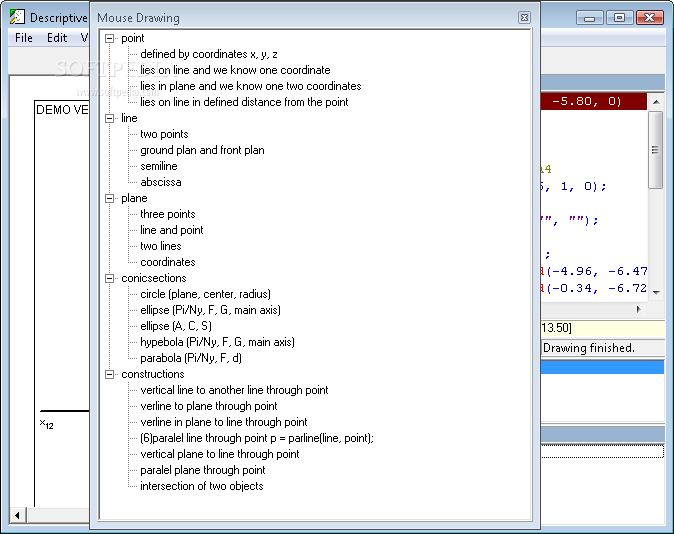Select 'ground plan and front plan'

[x=202, y=150]
